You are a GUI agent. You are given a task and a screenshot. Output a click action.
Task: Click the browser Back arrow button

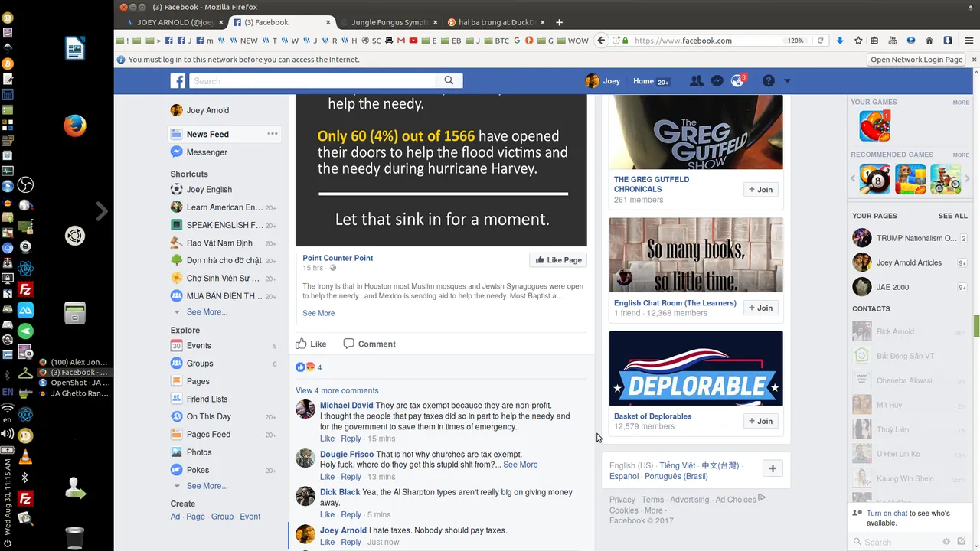tap(601, 41)
